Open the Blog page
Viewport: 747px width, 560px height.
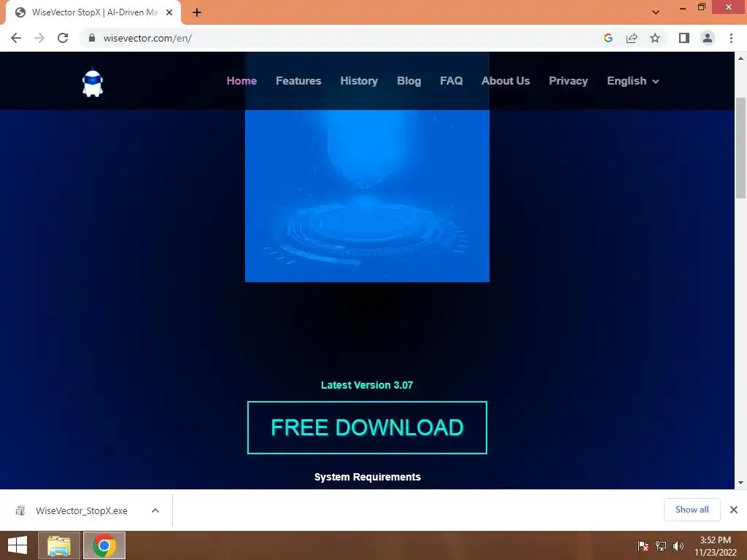(x=409, y=81)
